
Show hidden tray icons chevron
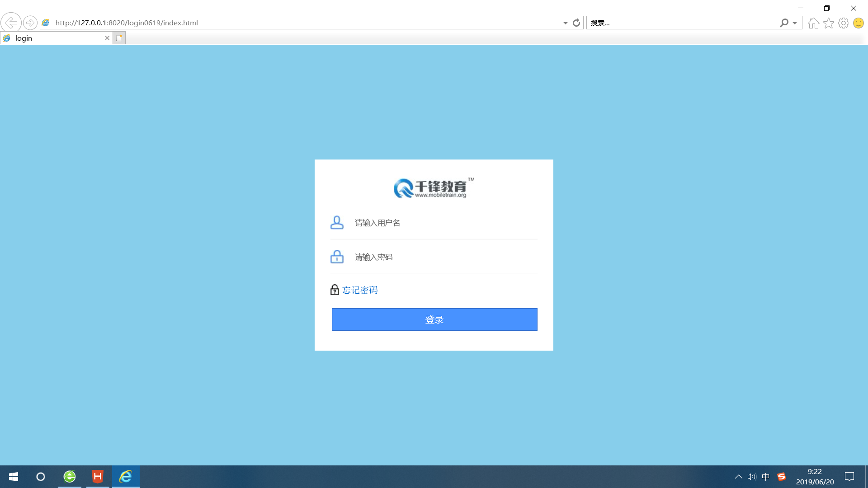pos(739,477)
